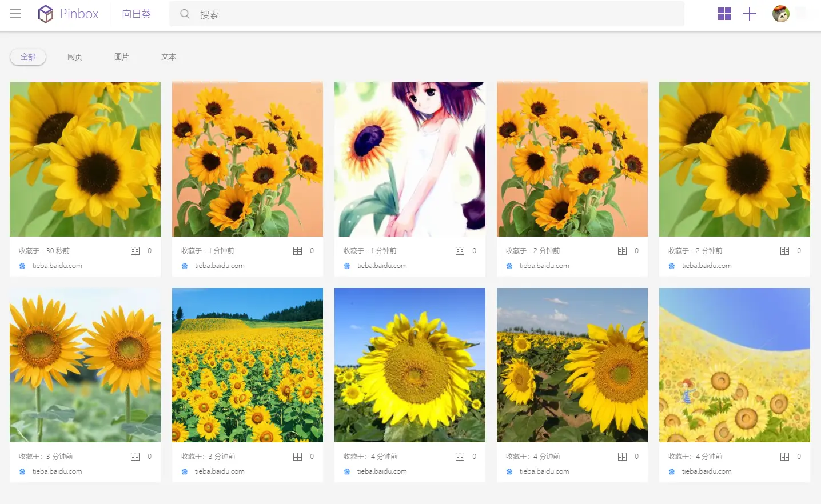Open the sunflower field with forest thumbnail
Image resolution: width=821 pixels, height=504 pixels.
pyautogui.click(x=248, y=365)
